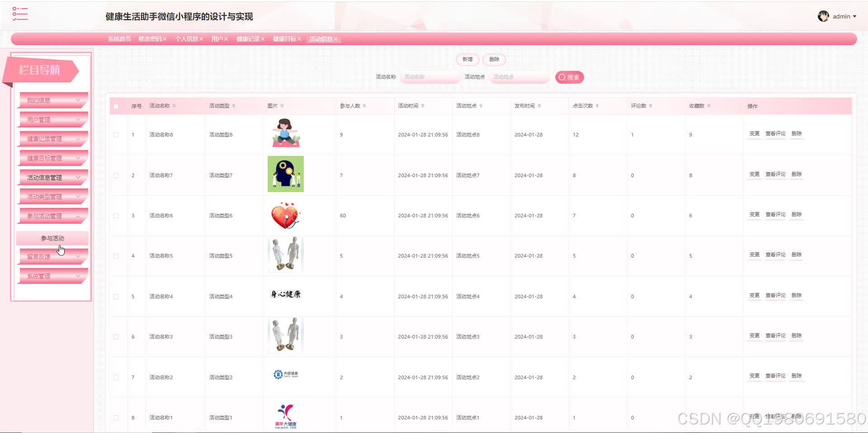Sort by 收藏数 column arrows
The width and height of the screenshot is (868, 433).
(709, 106)
